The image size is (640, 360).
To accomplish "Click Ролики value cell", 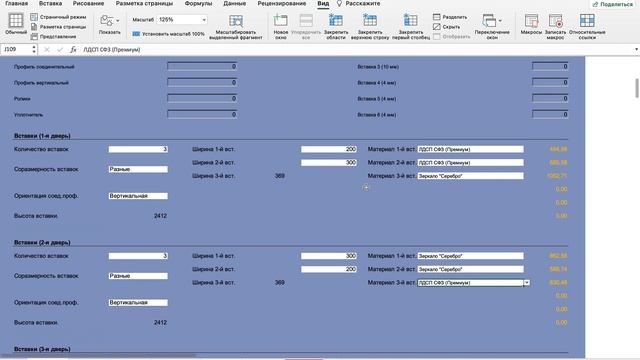I will click(x=202, y=98).
